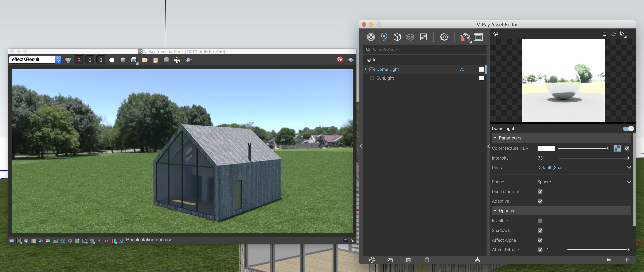The image size is (644, 272).
Task: Open the Units dropdown Default (Scalar)
Action: (x=584, y=168)
